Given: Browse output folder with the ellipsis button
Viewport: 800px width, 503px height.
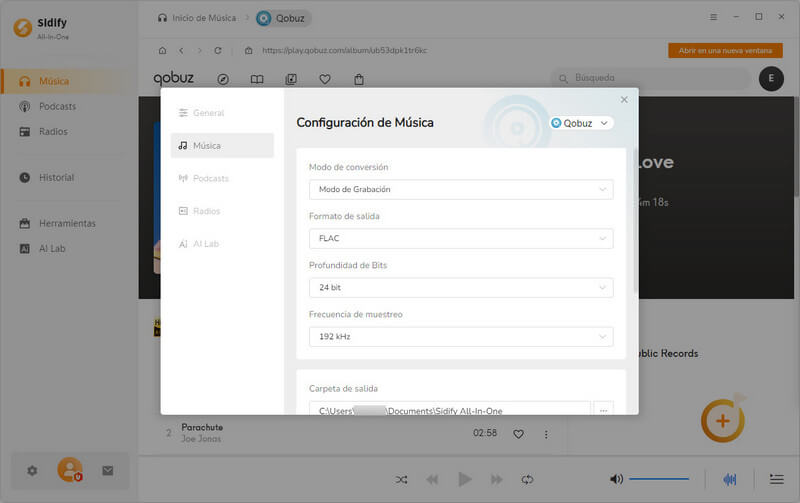Looking at the screenshot, I should (603, 409).
